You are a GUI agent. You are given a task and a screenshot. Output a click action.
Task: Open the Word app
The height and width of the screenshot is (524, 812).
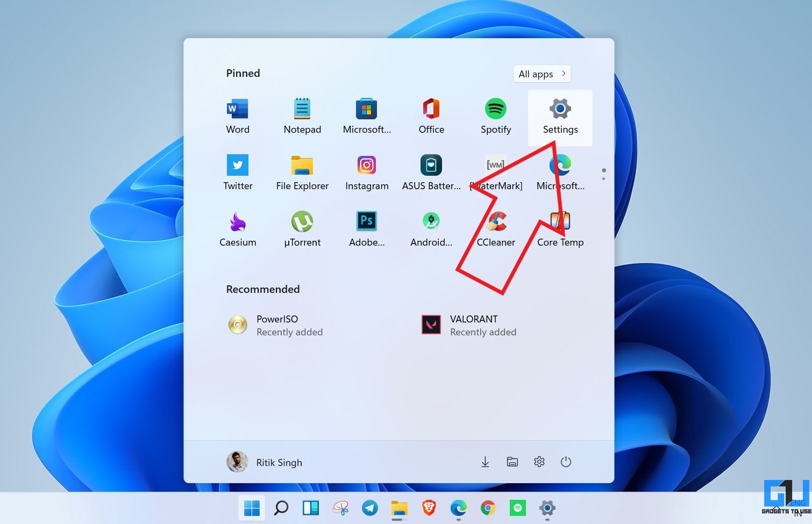tap(238, 117)
